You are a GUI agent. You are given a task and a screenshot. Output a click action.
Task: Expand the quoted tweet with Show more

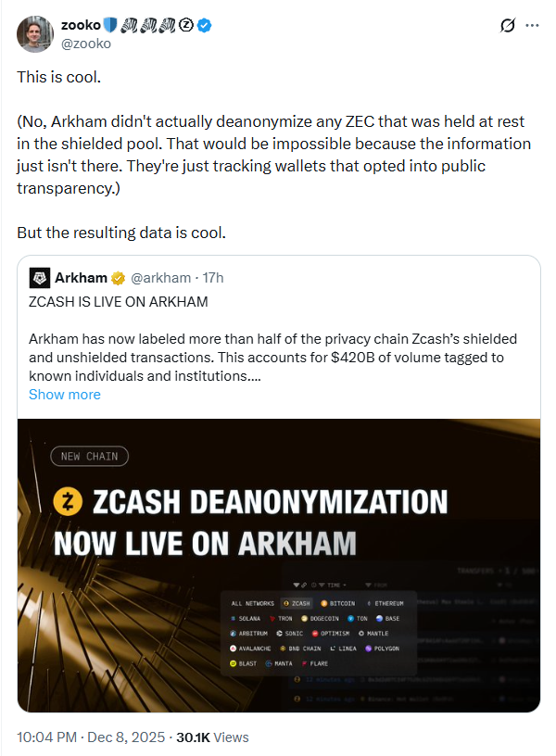point(65,394)
